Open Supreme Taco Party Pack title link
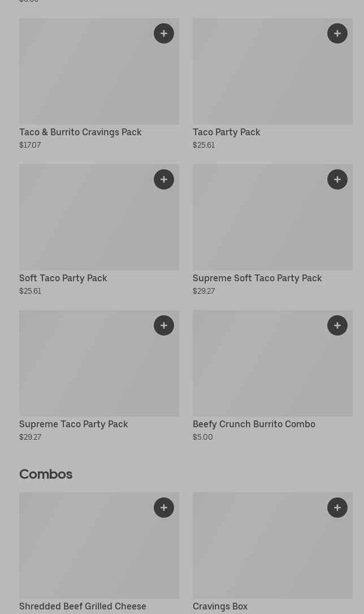The width and height of the screenshot is (364, 614). tap(73, 424)
